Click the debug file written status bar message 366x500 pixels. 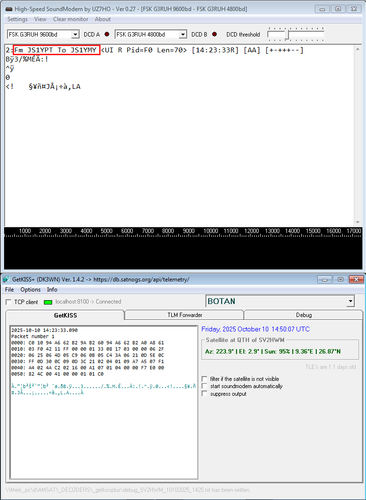pos(128,490)
